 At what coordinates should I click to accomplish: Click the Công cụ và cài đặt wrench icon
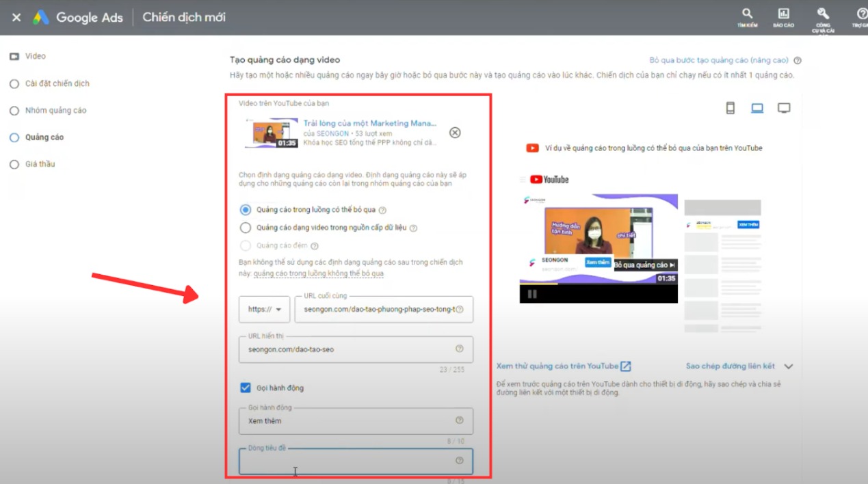822,15
